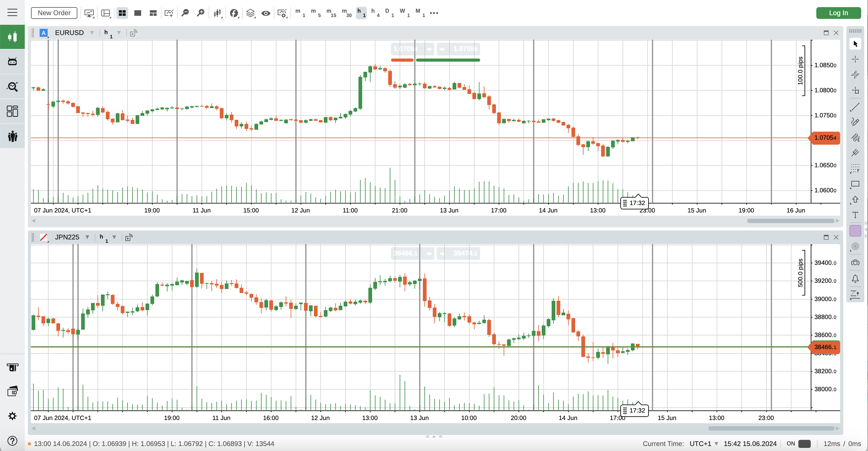The height and width of the screenshot is (451, 868).
Task: Expand the EURUSD symbol dropdown
Action: click(92, 33)
